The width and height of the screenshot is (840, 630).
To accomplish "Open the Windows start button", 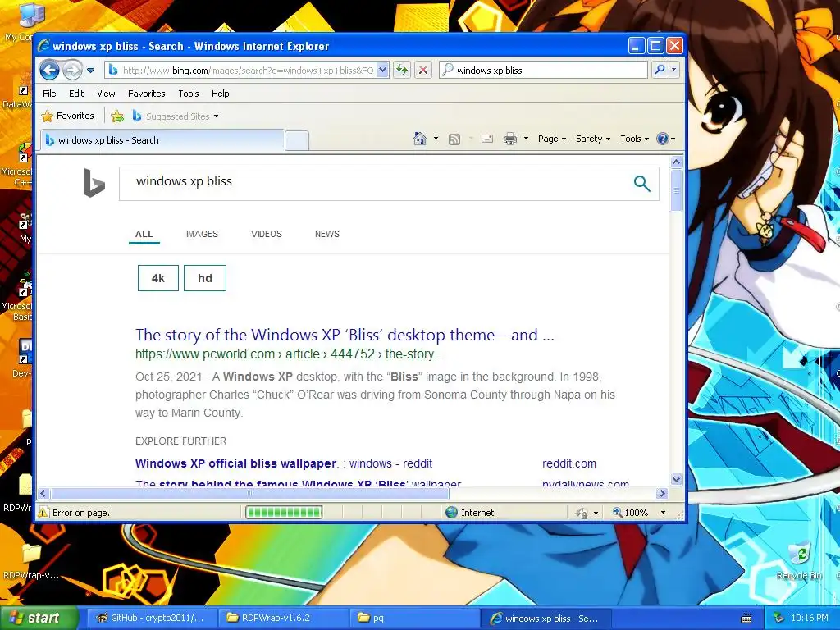I will [x=39, y=618].
